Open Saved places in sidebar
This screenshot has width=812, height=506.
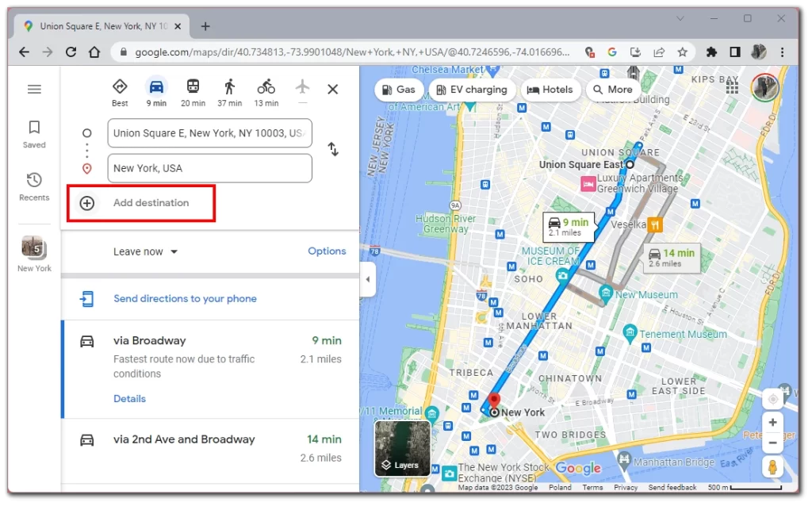(x=34, y=133)
